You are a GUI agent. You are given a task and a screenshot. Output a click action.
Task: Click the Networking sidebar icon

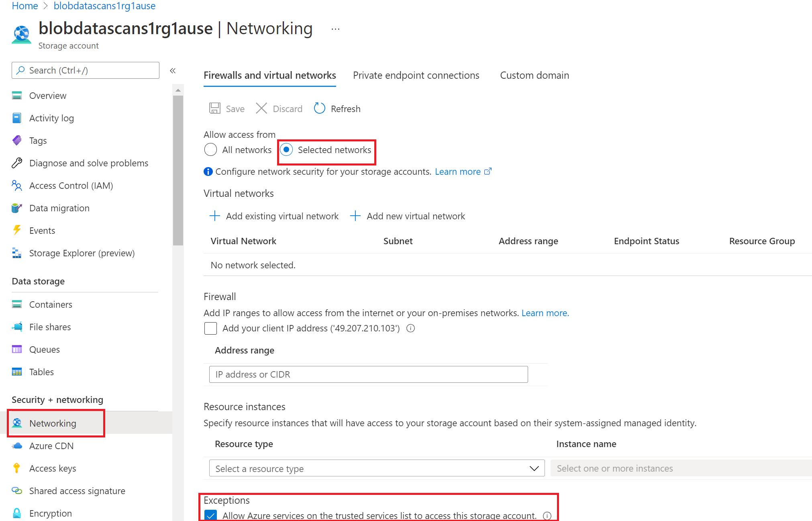coord(16,423)
